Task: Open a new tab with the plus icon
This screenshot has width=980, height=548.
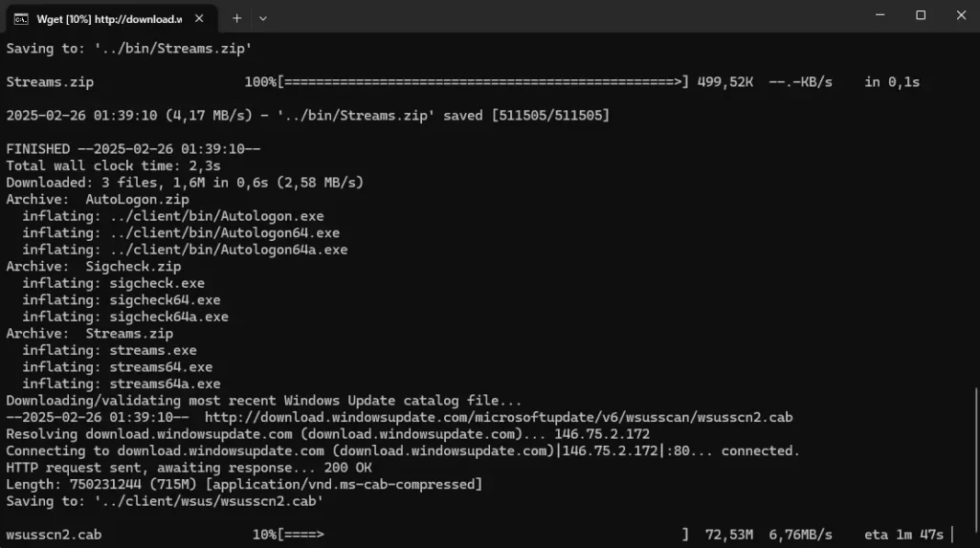Action: 236,19
